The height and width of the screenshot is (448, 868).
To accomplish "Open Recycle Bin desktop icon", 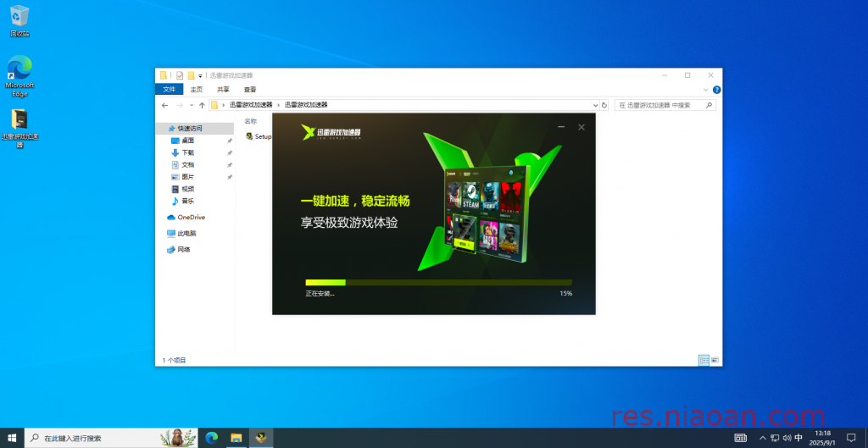I will [19, 21].
